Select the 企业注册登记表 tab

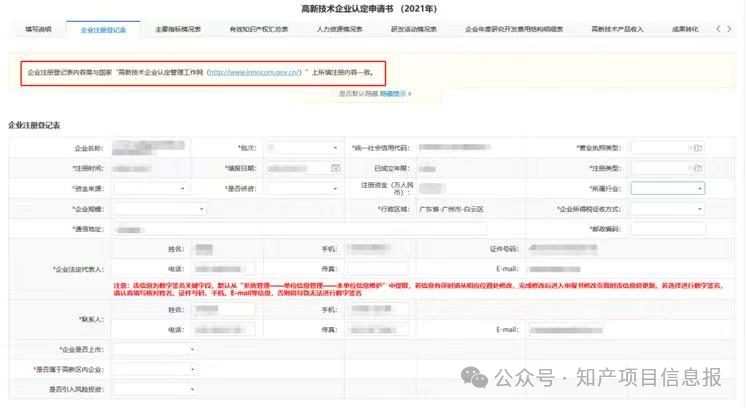pos(103,29)
